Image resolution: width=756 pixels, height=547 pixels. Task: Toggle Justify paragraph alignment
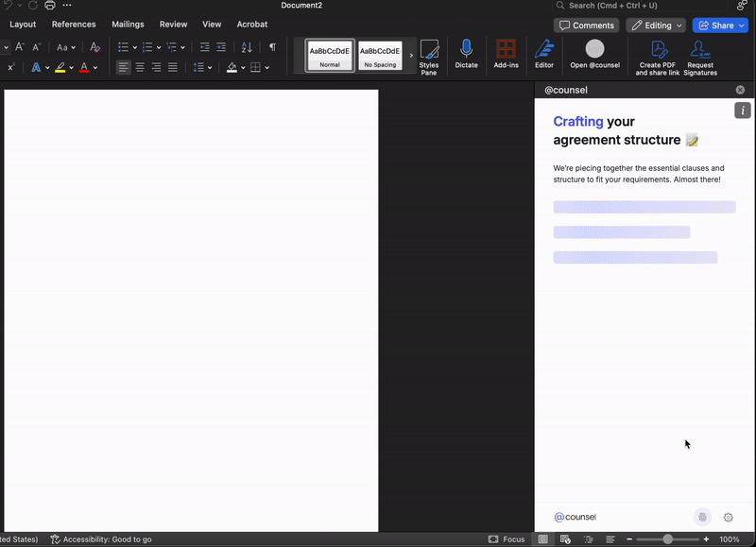click(x=173, y=67)
